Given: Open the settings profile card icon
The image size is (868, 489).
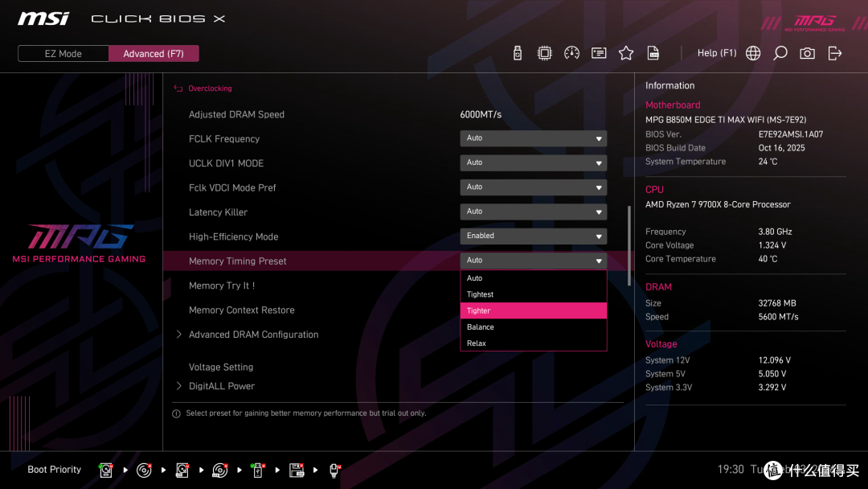Looking at the screenshot, I should click(599, 53).
